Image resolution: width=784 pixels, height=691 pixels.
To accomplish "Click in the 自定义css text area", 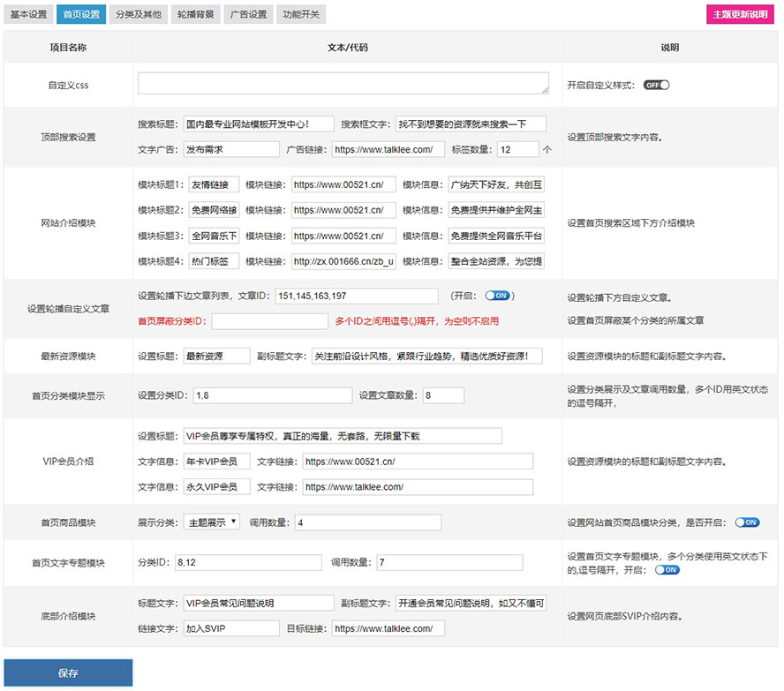I will [x=343, y=83].
